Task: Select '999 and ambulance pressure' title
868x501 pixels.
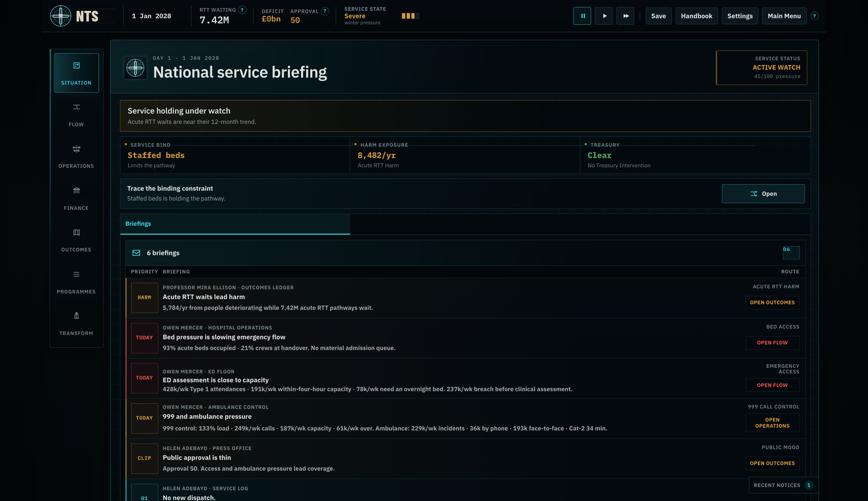Action: tap(207, 416)
